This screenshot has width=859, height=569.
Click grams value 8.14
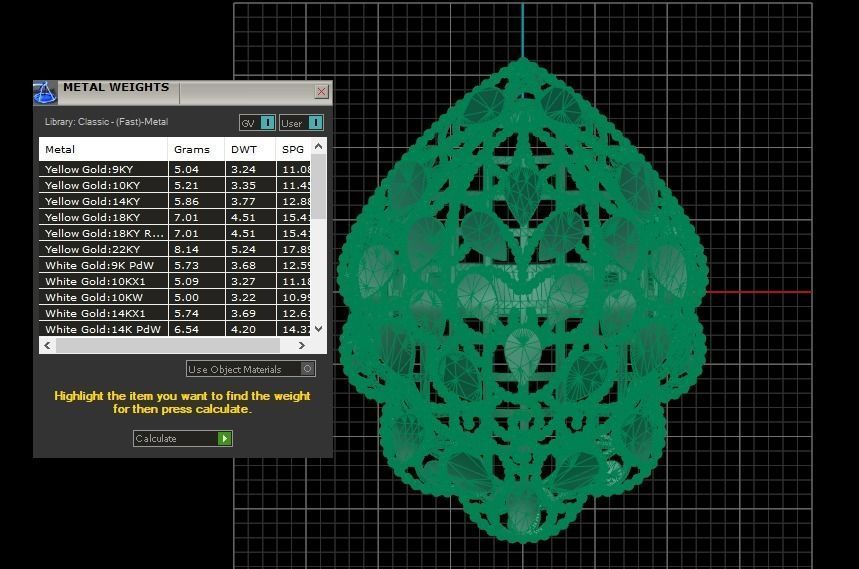tap(186, 249)
